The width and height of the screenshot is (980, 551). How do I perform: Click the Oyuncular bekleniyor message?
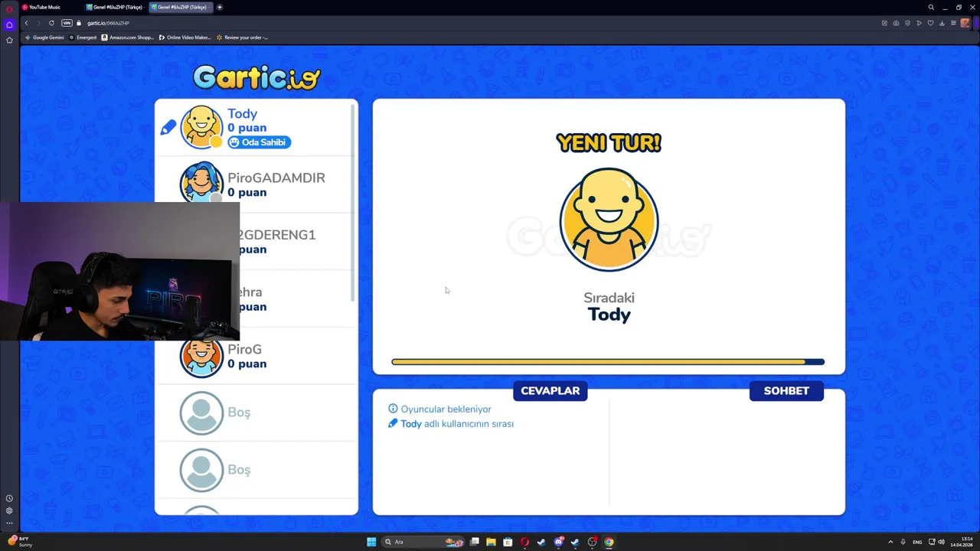[446, 409]
